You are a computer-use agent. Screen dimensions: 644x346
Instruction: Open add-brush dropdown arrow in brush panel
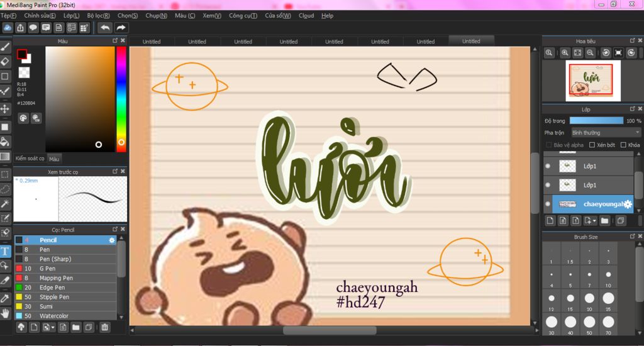(x=53, y=328)
